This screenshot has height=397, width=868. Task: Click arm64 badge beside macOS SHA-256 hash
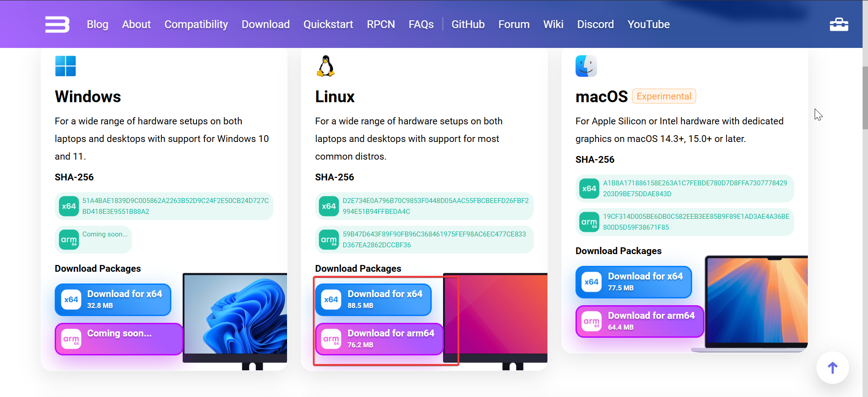pyautogui.click(x=590, y=222)
